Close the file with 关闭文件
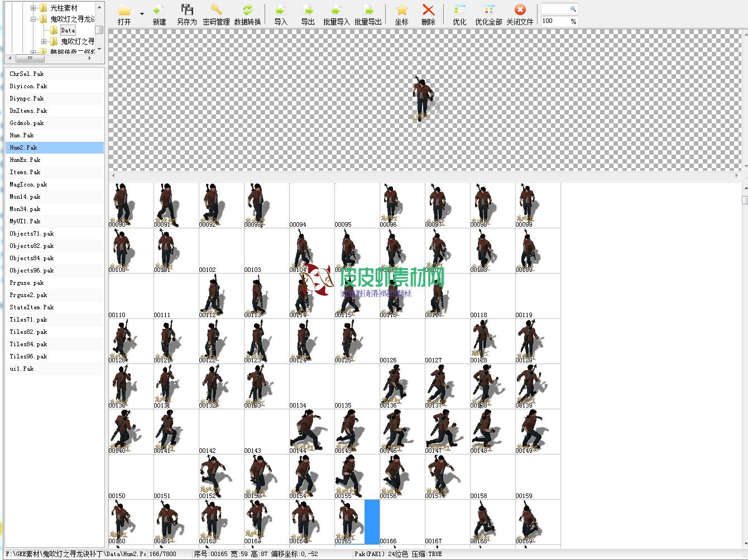748x560 pixels. tap(520, 11)
